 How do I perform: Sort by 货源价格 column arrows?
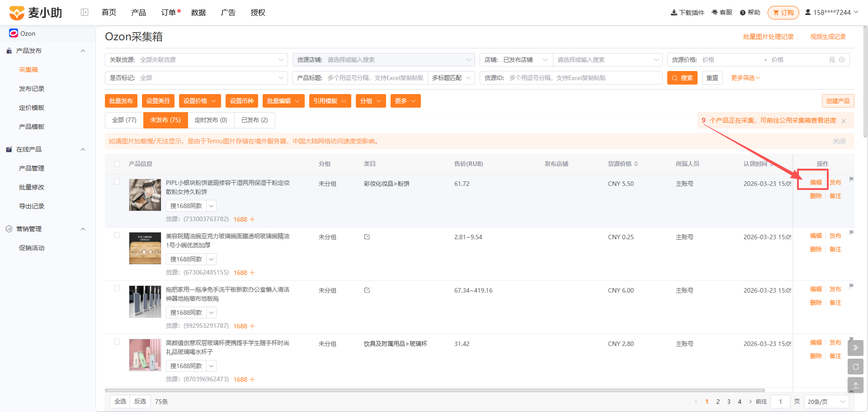click(636, 164)
